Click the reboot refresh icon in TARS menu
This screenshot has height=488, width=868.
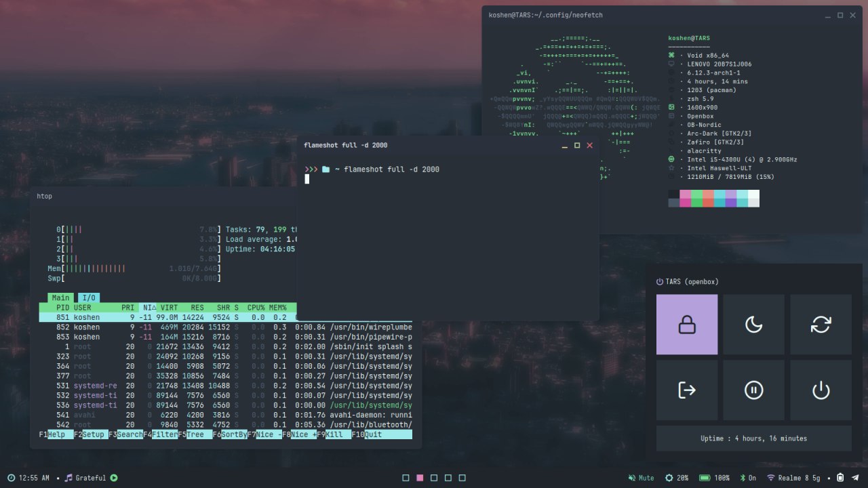coord(821,324)
